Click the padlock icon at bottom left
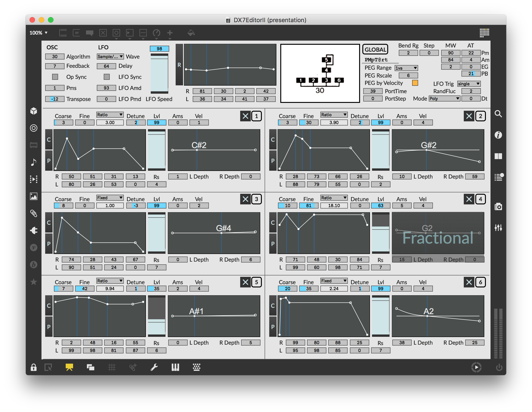 [34, 367]
